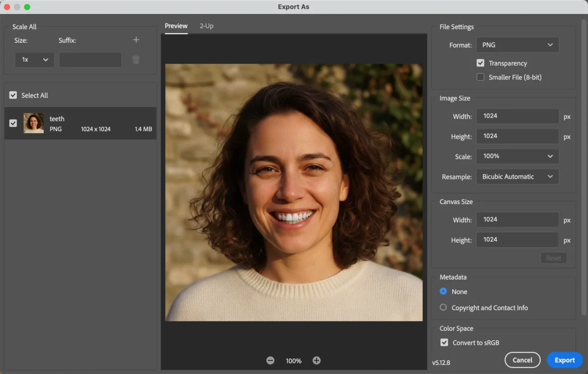Screen dimensions: 588x374
Task: Click the blue Export button
Action: click(564, 360)
